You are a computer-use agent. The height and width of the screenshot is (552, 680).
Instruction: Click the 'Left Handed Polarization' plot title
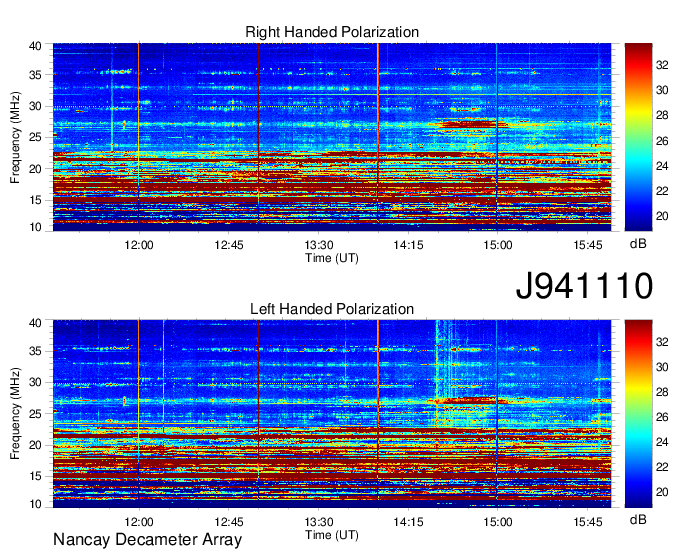(x=332, y=309)
